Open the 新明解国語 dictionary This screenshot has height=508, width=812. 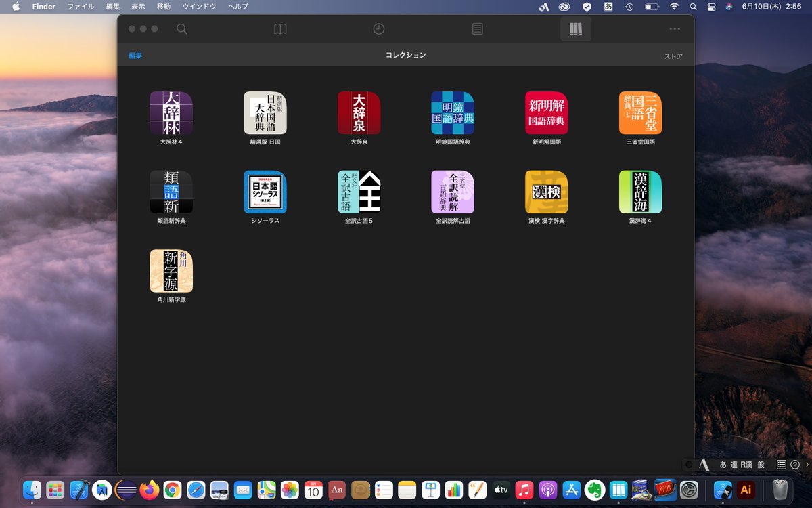coord(547,113)
